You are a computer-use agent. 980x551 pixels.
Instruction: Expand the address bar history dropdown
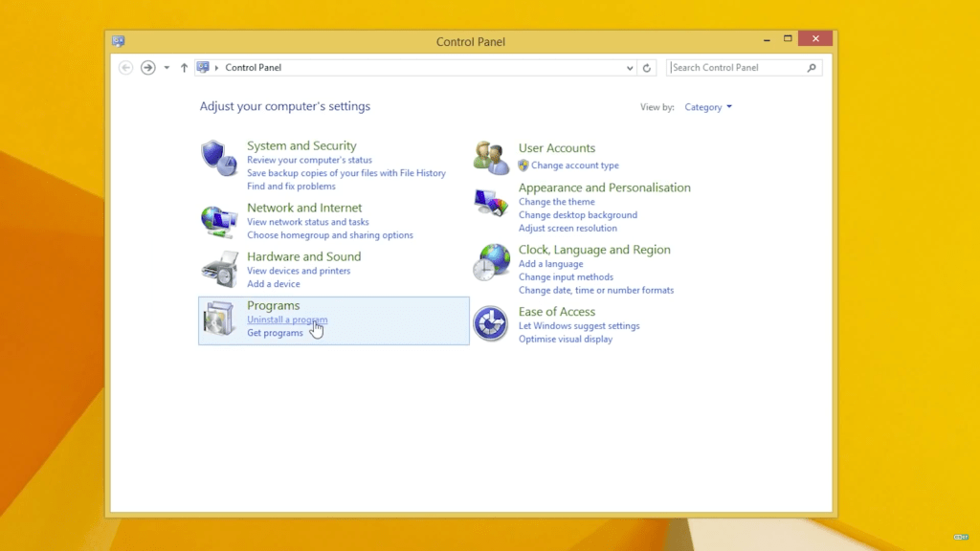coord(629,68)
